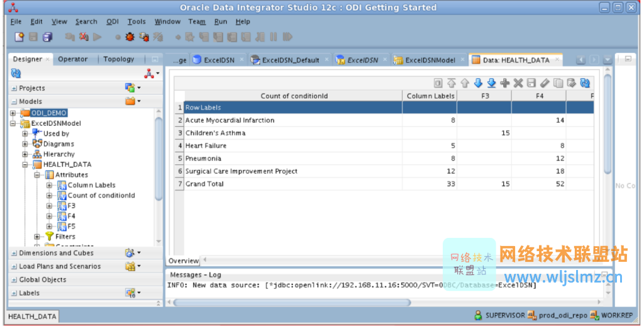Image resolution: width=644 pixels, height=326 pixels.
Task: Move to previous row with the gray up arrow
Action: point(465,83)
